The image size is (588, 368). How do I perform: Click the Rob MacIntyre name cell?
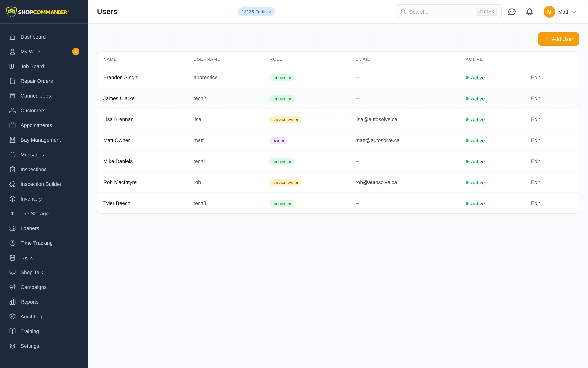120,182
